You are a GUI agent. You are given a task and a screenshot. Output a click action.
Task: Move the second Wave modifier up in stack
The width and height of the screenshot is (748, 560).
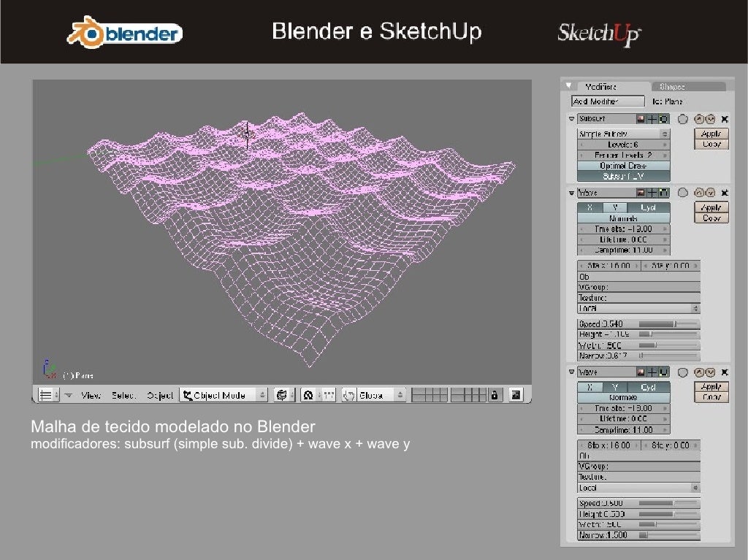click(x=699, y=372)
